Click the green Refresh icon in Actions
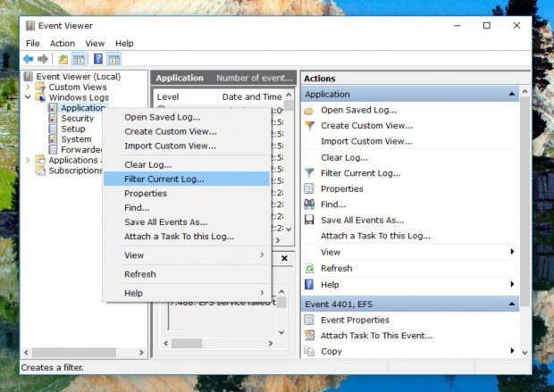 coord(309,269)
